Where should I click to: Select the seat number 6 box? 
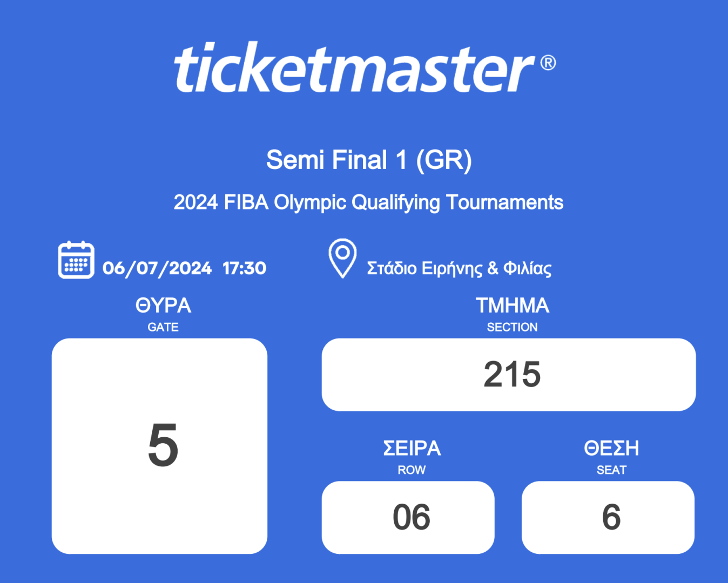[x=608, y=517]
